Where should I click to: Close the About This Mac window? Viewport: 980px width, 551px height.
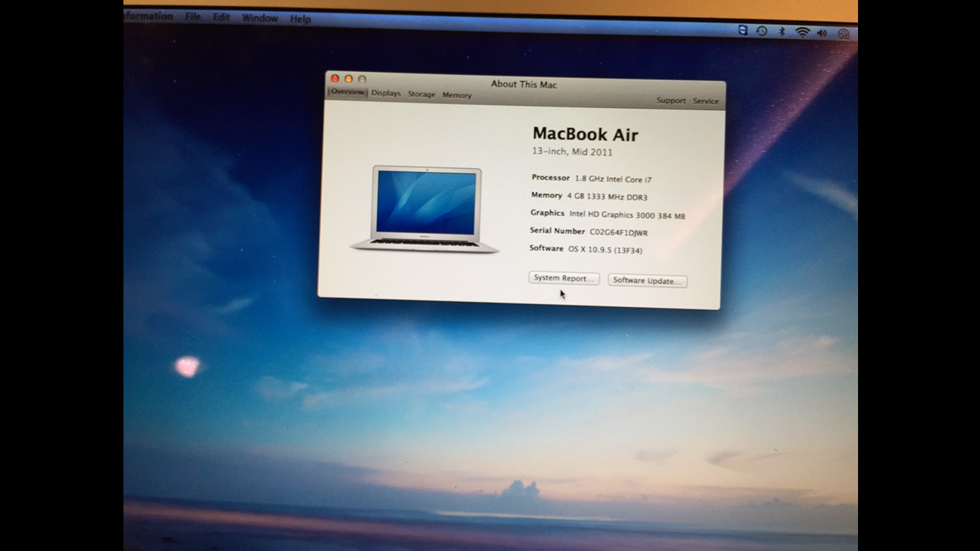(335, 79)
